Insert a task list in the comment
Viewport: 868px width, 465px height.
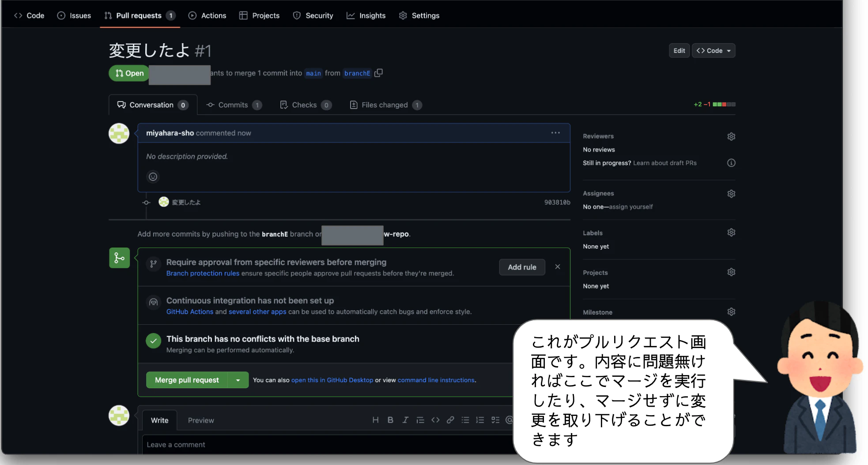point(495,420)
